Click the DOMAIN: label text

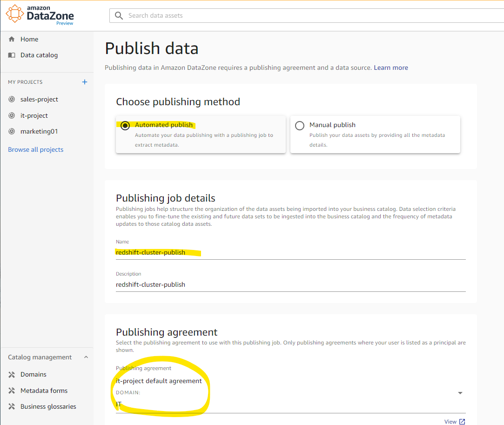pyautogui.click(x=128, y=392)
